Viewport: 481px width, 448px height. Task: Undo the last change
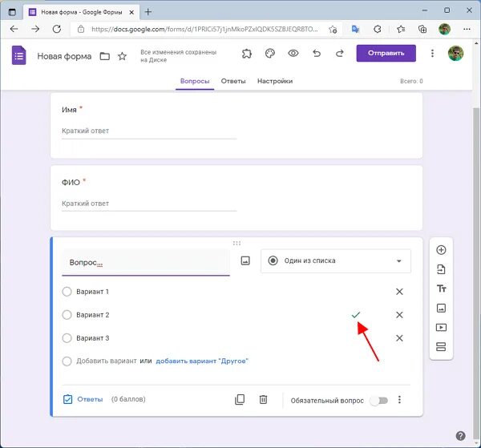pos(317,54)
